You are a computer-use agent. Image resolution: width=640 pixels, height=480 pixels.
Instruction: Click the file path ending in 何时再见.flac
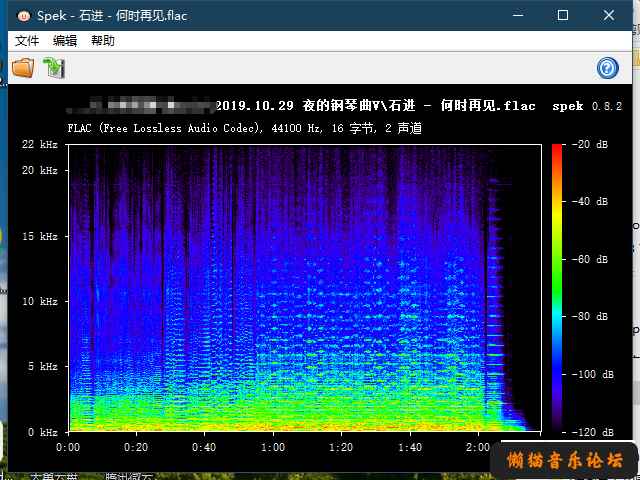301,106
